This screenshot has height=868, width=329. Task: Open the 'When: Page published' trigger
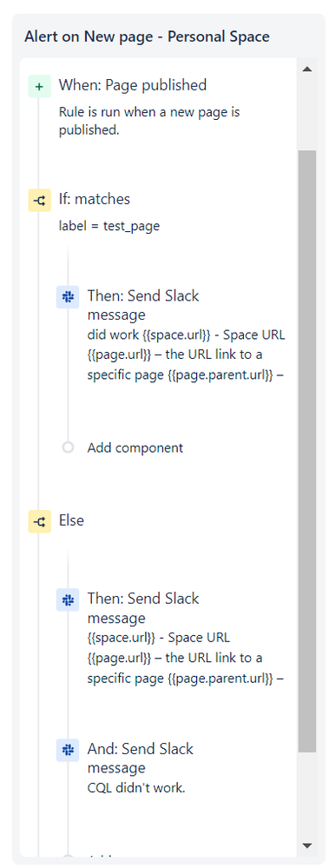[133, 84]
